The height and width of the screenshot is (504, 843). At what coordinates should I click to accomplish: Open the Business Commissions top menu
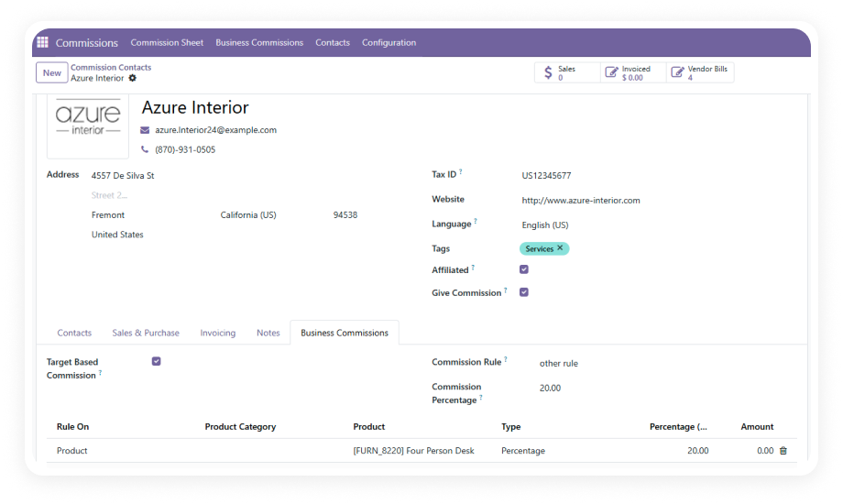259,42
